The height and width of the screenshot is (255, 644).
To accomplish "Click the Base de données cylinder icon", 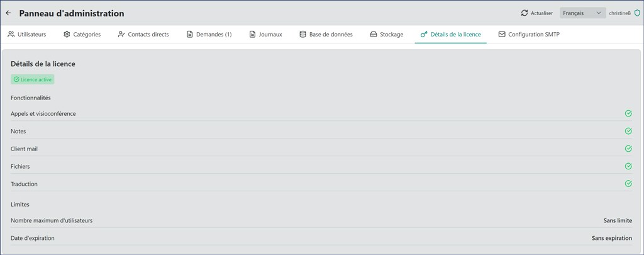I will pyautogui.click(x=303, y=35).
